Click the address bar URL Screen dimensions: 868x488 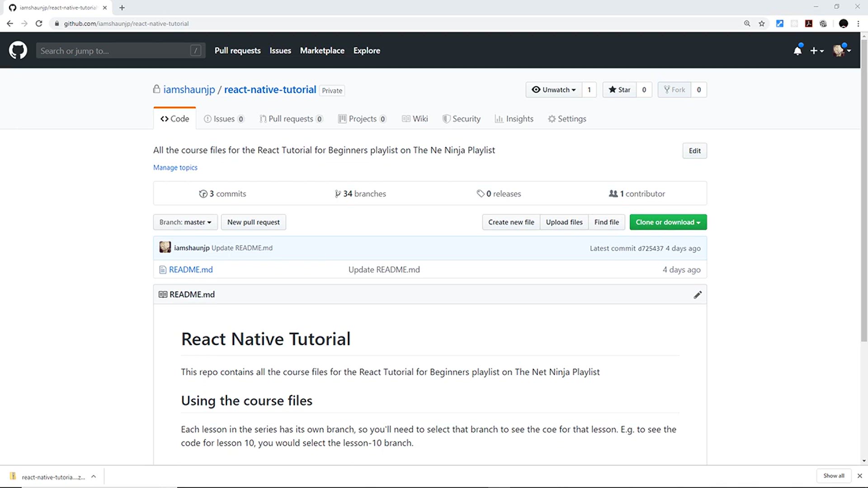click(126, 23)
